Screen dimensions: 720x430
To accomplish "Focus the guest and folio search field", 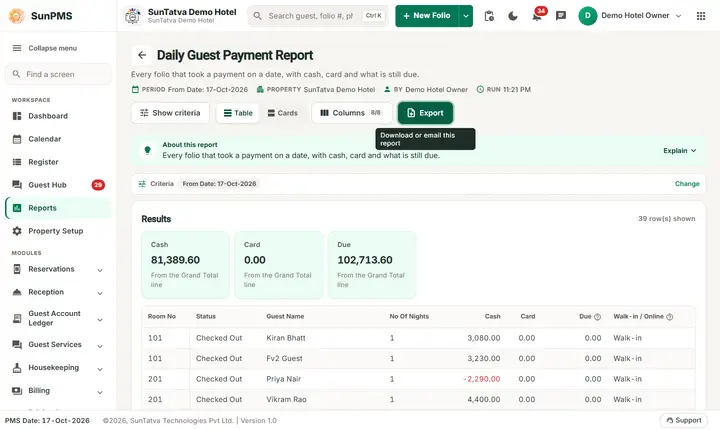I will (x=318, y=16).
